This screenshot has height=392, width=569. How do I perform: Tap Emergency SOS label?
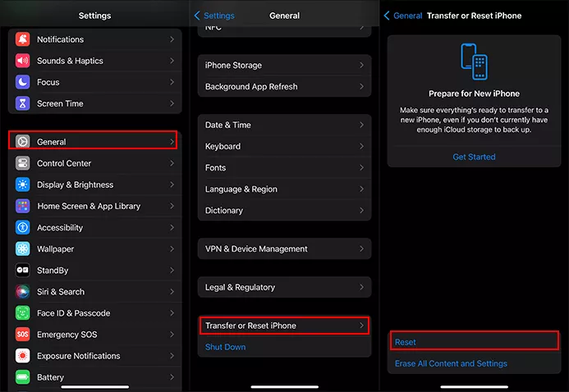pyautogui.click(x=67, y=335)
